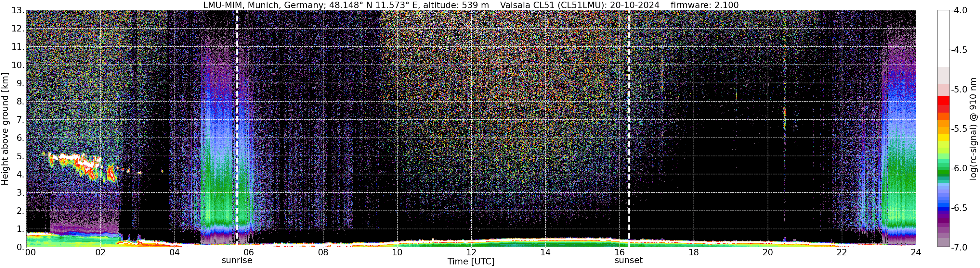Click the '6.' height axis tick label
The width and height of the screenshot is (980, 268).
(x=20, y=138)
